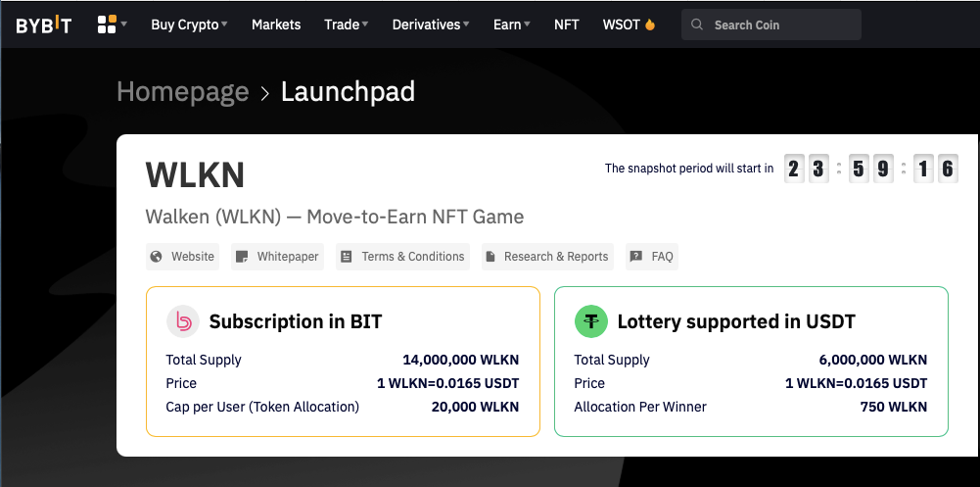Open the apps grid icon

click(107, 24)
